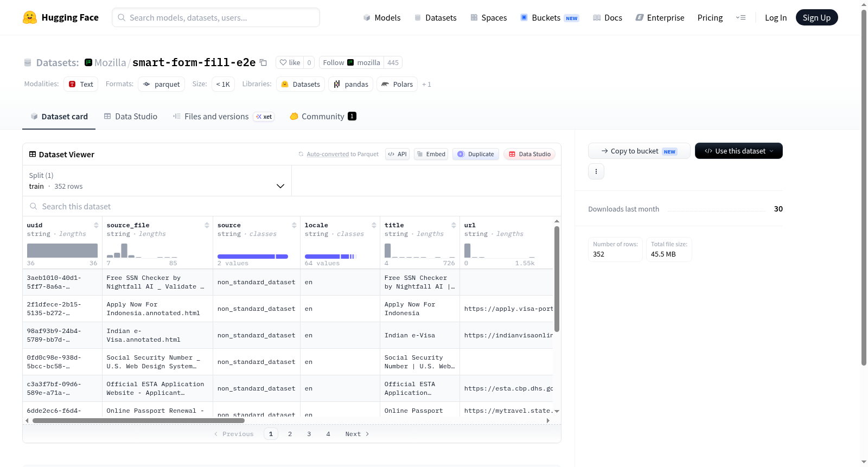The height and width of the screenshot is (467, 868).
Task: Expand the train split selector
Action: [x=157, y=181]
